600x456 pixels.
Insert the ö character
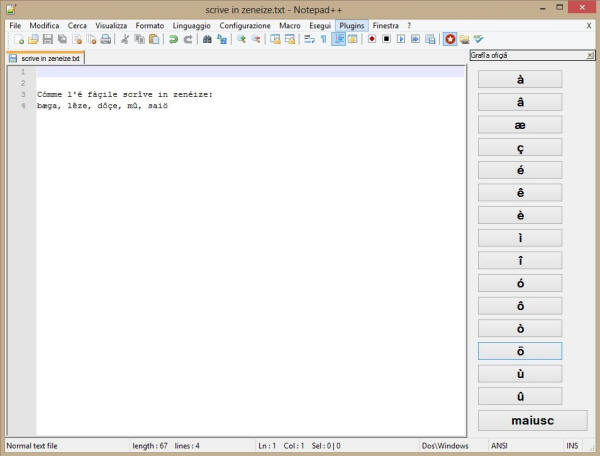coord(520,351)
